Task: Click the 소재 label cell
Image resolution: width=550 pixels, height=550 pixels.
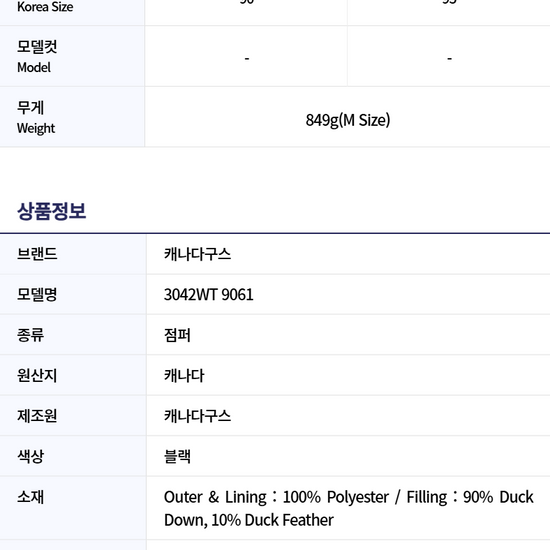Action: tap(73, 508)
